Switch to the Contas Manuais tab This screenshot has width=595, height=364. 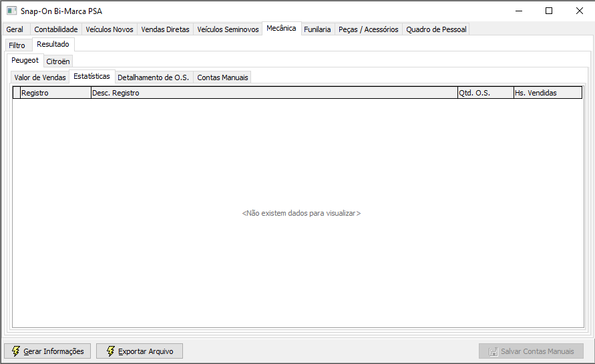tap(222, 77)
